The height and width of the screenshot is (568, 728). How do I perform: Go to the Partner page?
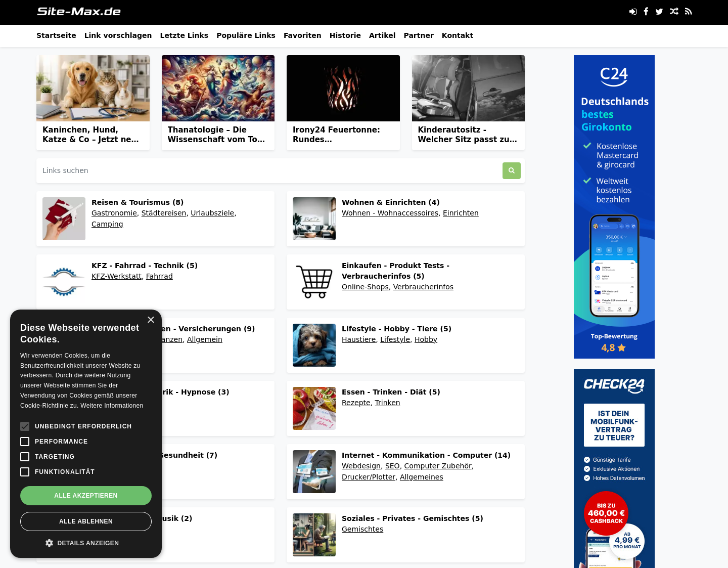coord(419,35)
